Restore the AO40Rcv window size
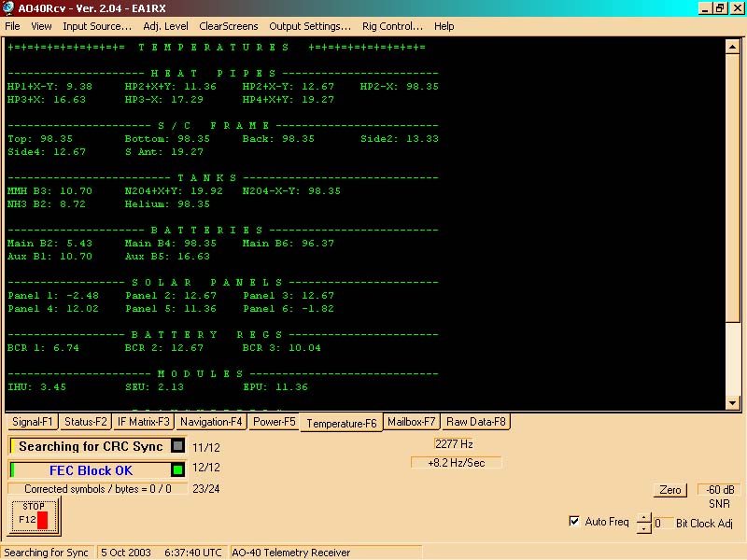 click(720, 8)
